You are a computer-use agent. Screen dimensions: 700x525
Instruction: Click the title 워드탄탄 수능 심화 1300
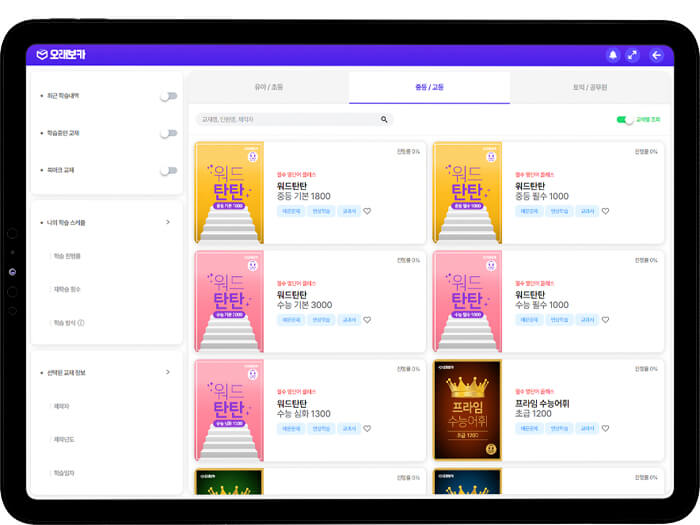point(304,408)
